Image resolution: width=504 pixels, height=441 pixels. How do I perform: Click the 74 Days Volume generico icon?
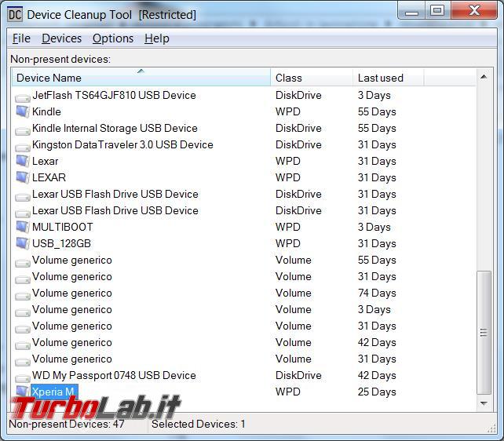(x=23, y=294)
